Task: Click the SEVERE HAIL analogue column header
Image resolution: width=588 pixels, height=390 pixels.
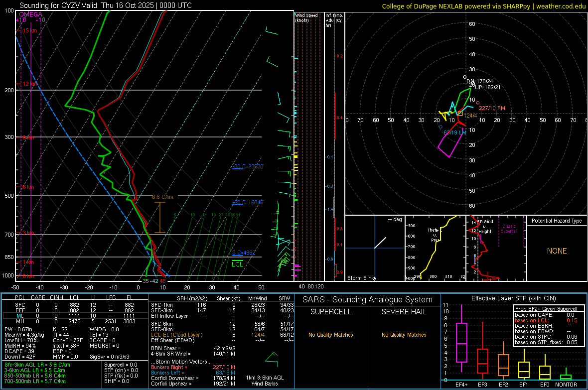Action: point(404,312)
